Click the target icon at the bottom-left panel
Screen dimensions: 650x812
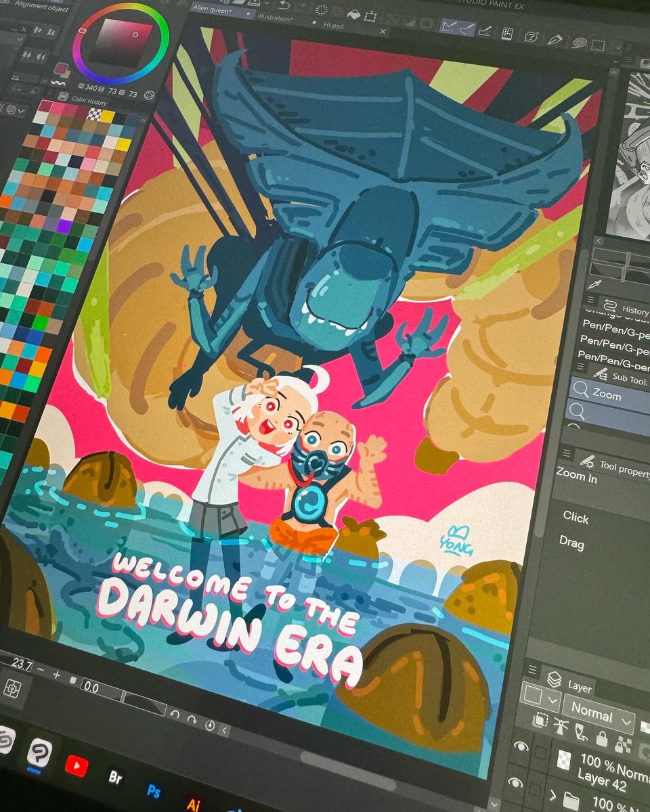click(x=12, y=687)
